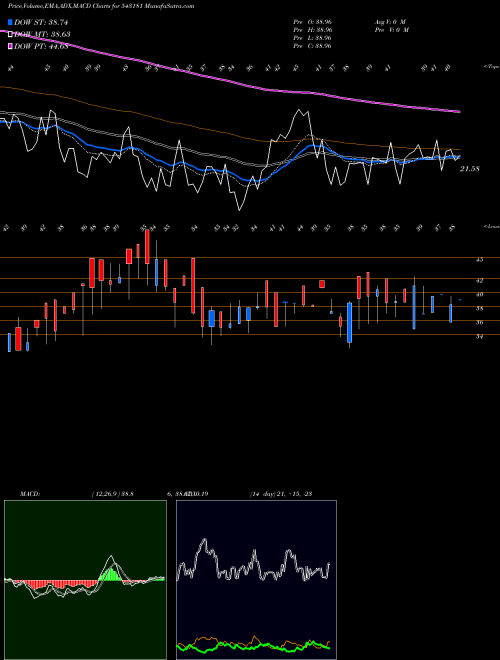Click the magenta DOW PT legend swatch
This screenshot has width=500, height=660.
coord(11,46)
